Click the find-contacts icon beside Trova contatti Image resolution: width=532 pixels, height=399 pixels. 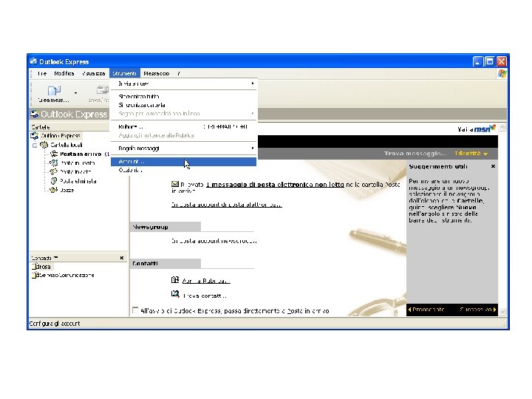[175, 294]
